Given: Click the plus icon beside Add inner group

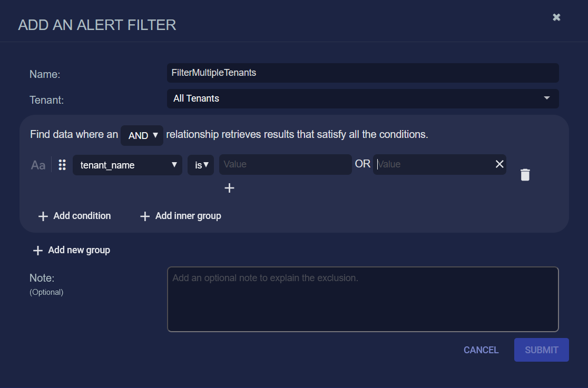Looking at the screenshot, I should pyautogui.click(x=145, y=216).
